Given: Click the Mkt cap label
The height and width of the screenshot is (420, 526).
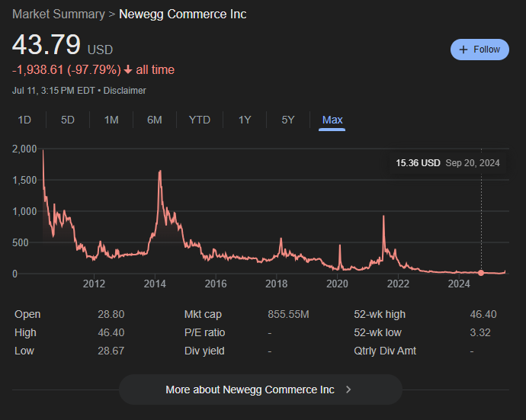Looking at the screenshot, I should (203, 314).
